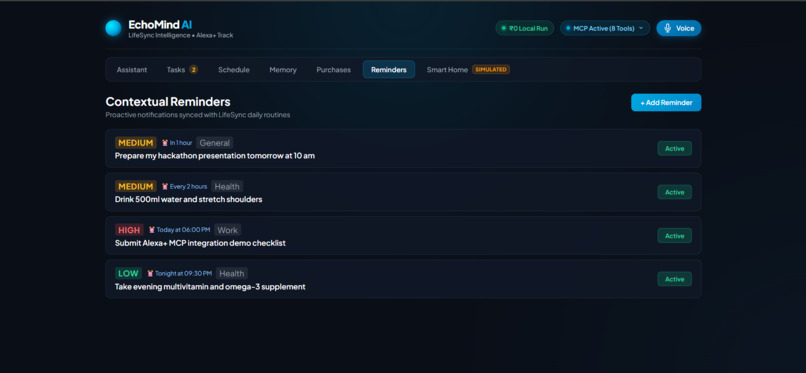Click alarm clock icon beside 'In 1 hour'

165,143
